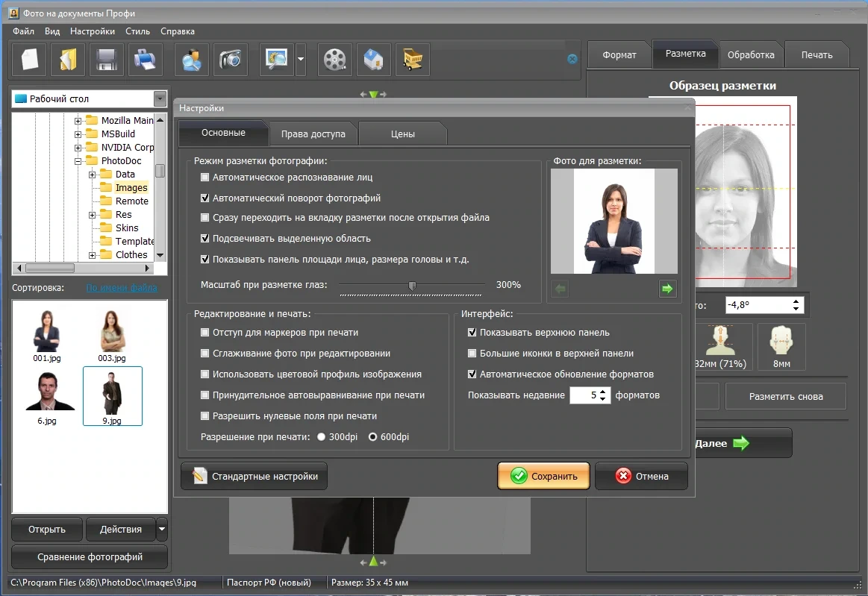Click the new blank document toolbar icon

click(29, 59)
